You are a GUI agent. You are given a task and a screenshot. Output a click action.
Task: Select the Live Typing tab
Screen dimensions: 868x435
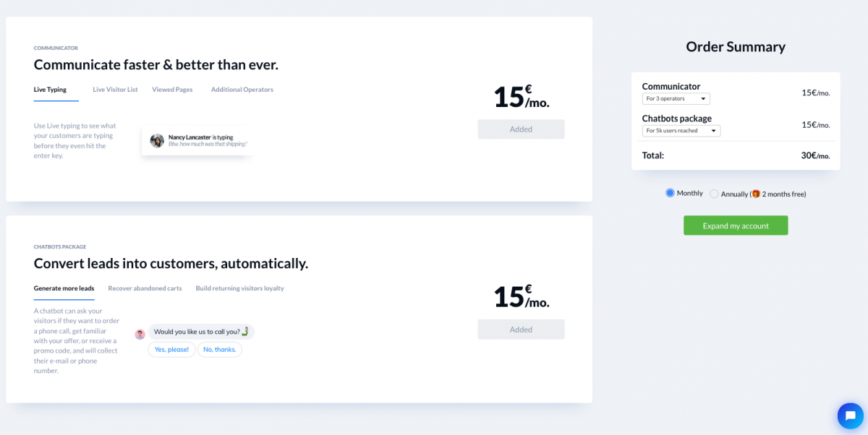coord(50,90)
